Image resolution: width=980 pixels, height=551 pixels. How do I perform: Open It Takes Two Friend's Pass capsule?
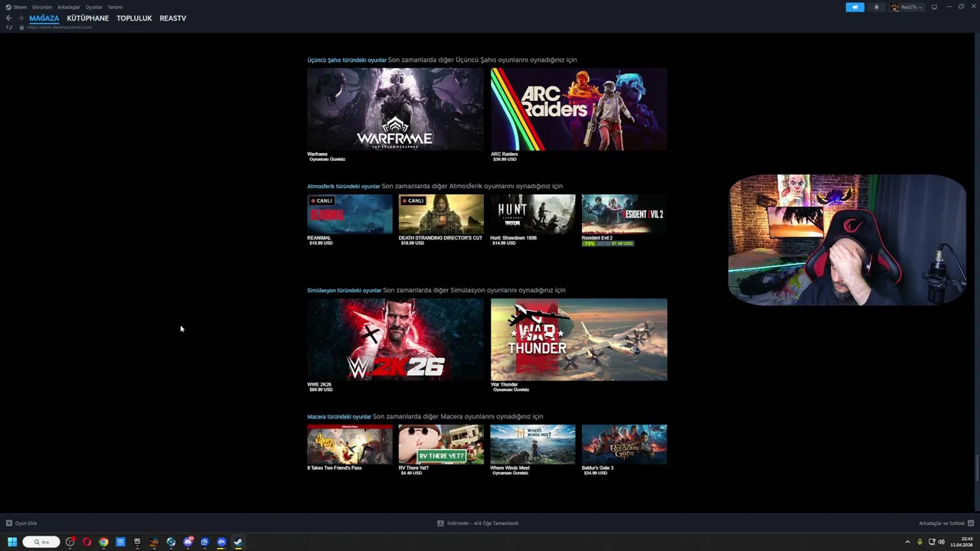350,444
